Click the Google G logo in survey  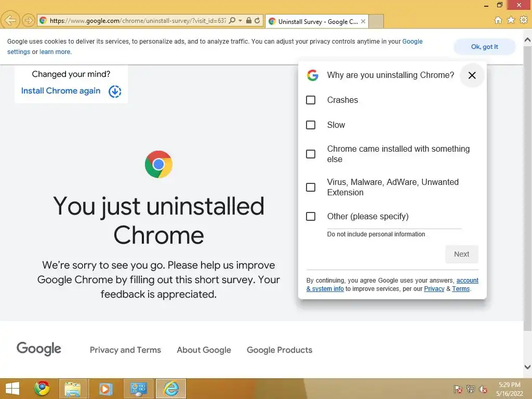pyautogui.click(x=312, y=75)
